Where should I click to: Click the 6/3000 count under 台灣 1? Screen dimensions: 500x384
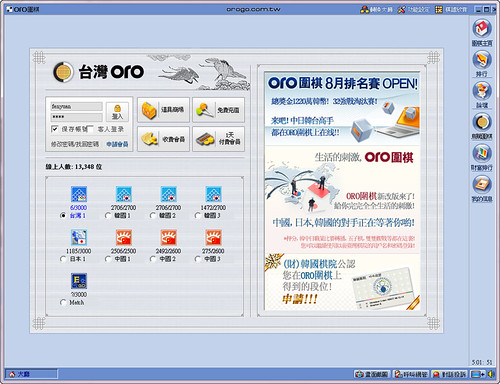coord(78,208)
